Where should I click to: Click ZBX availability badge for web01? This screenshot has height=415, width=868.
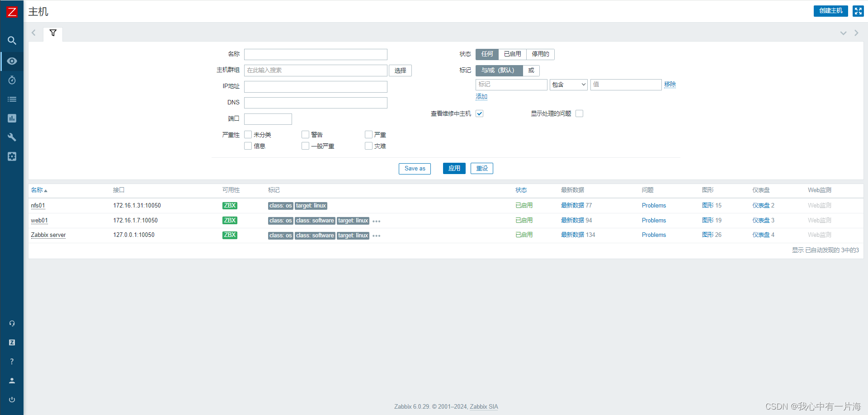[x=230, y=221]
